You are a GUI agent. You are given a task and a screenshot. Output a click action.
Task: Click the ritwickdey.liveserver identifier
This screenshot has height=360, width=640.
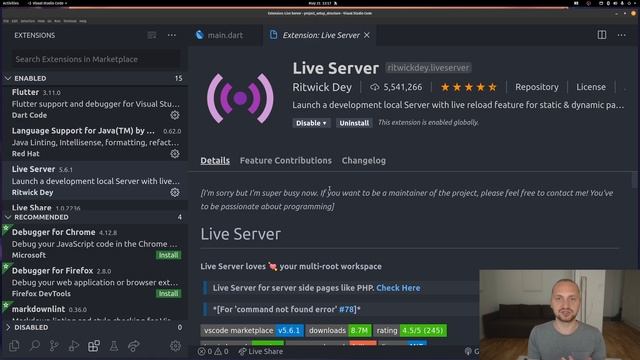(x=428, y=68)
